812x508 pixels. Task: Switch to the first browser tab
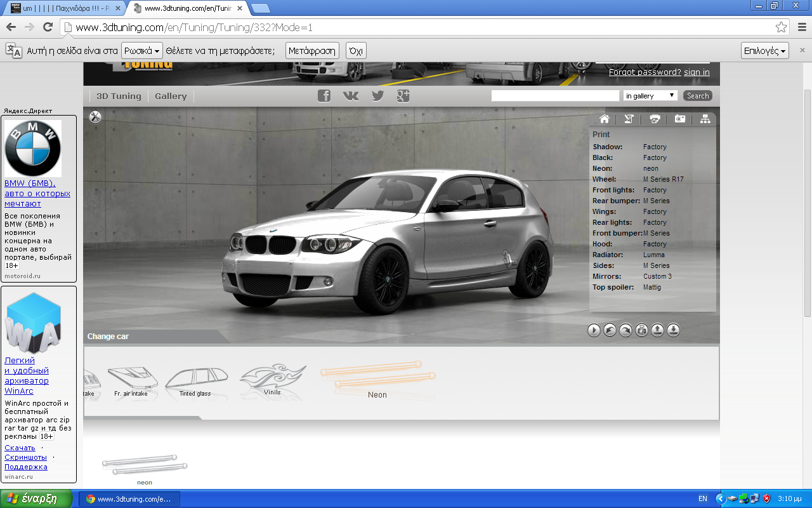click(x=67, y=8)
